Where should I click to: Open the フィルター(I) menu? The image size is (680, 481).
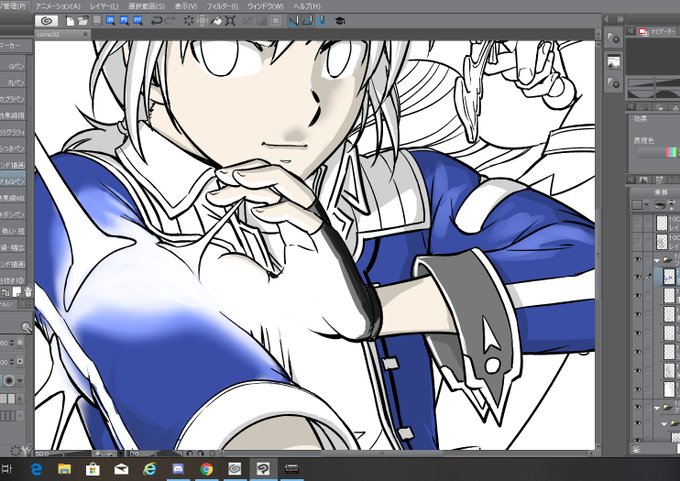pyautogui.click(x=222, y=6)
